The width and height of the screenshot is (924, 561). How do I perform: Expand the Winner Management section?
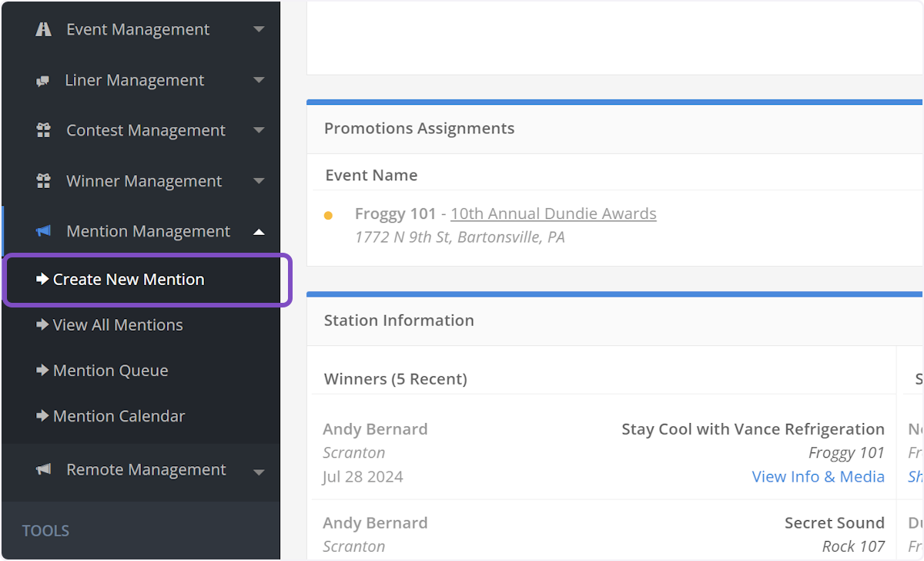coord(259,180)
